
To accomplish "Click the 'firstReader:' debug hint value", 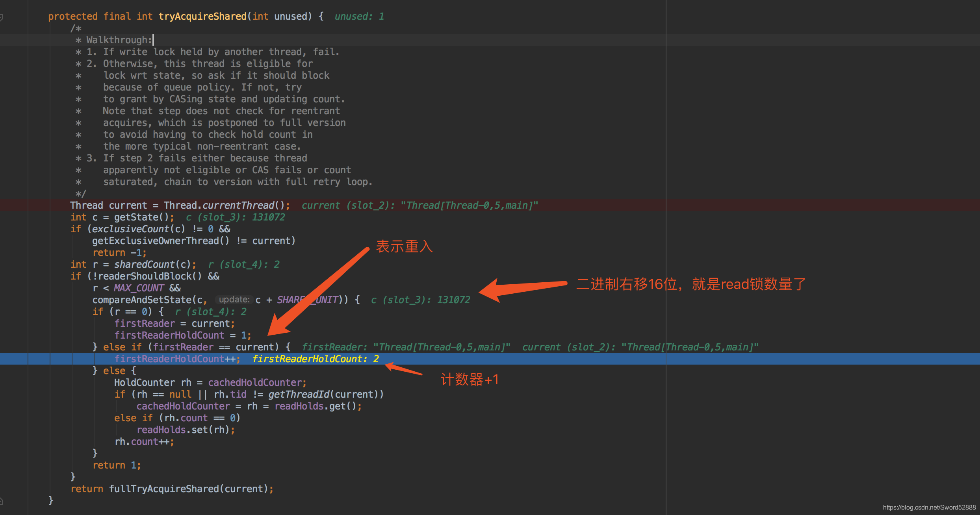I will [406, 347].
